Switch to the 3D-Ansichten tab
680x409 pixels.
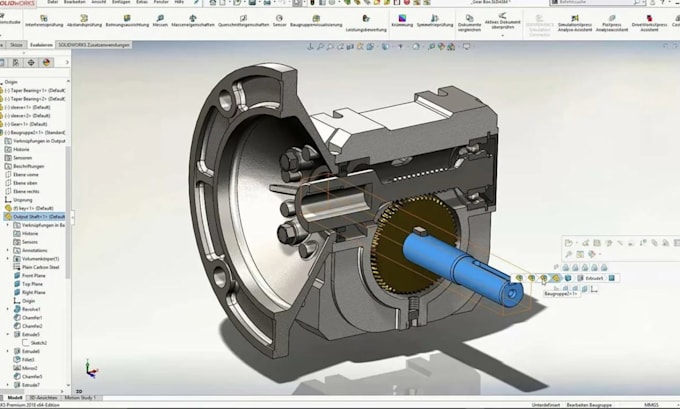click(43, 398)
